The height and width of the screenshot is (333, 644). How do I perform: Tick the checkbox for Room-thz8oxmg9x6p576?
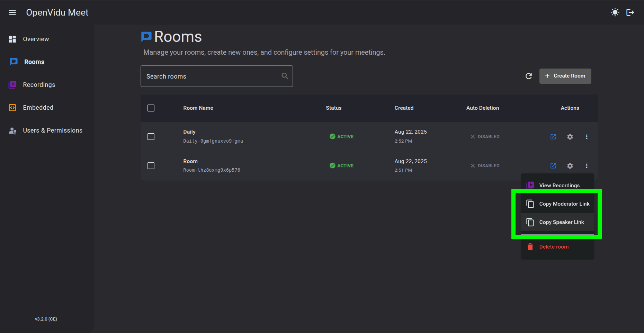pyautogui.click(x=151, y=166)
